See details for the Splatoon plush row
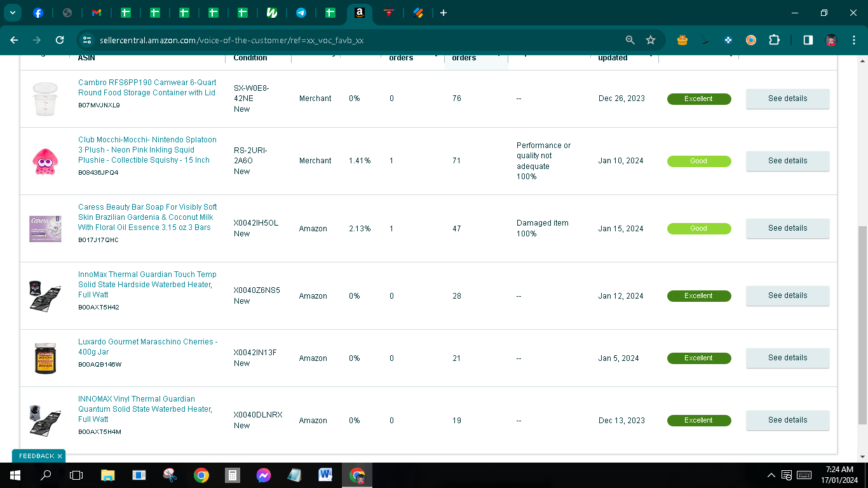Image resolution: width=868 pixels, height=488 pixels. click(x=787, y=161)
